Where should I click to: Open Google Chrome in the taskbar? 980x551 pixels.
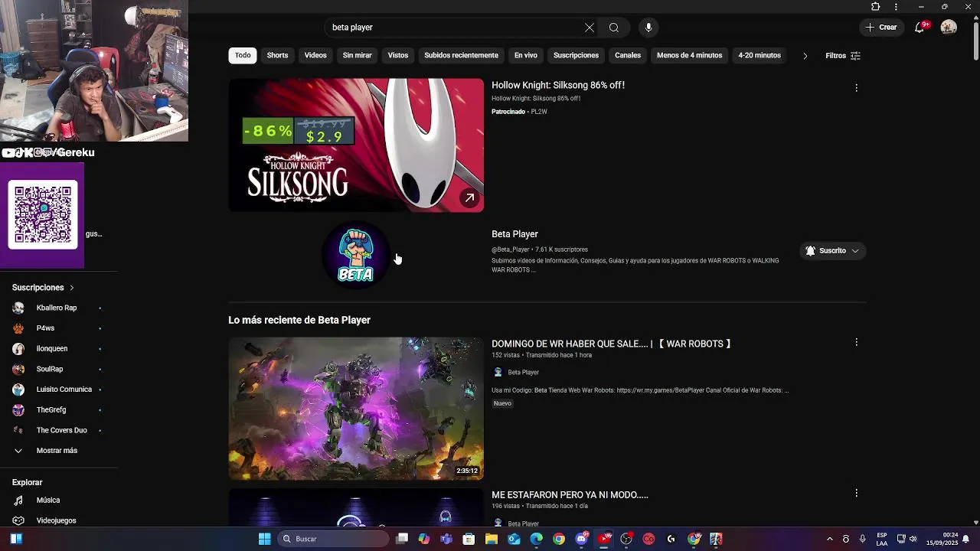(559, 539)
